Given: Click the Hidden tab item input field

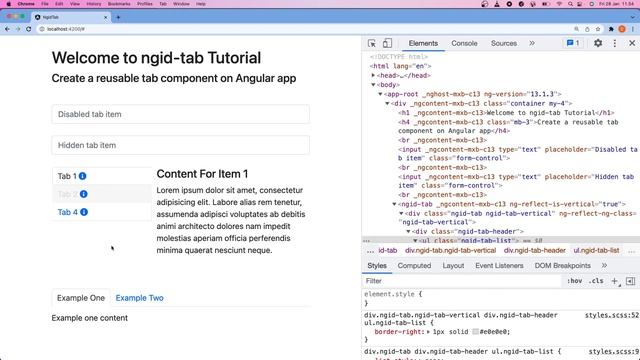Looking at the screenshot, I should pyautogui.click(x=180, y=145).
